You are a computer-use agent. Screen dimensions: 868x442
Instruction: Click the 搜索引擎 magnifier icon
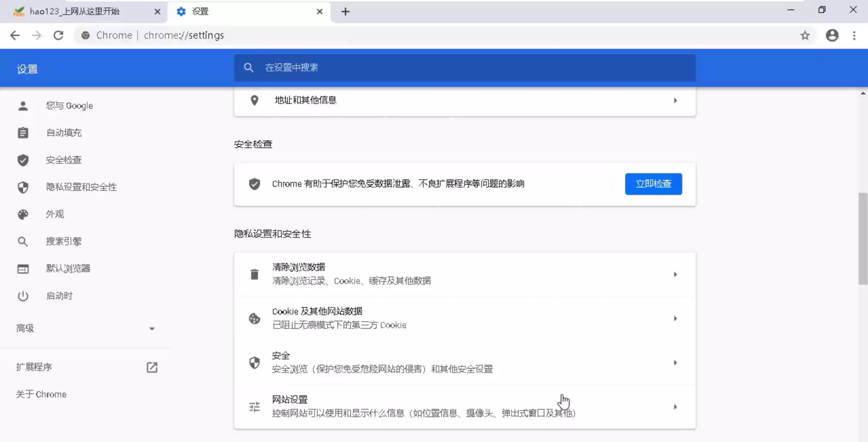[23, 241]
